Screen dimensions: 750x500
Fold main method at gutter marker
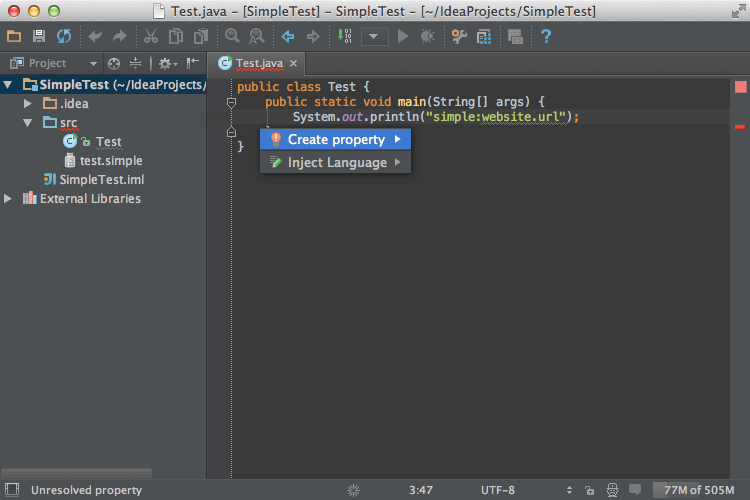pyautogui.click(x=231, y=102)
